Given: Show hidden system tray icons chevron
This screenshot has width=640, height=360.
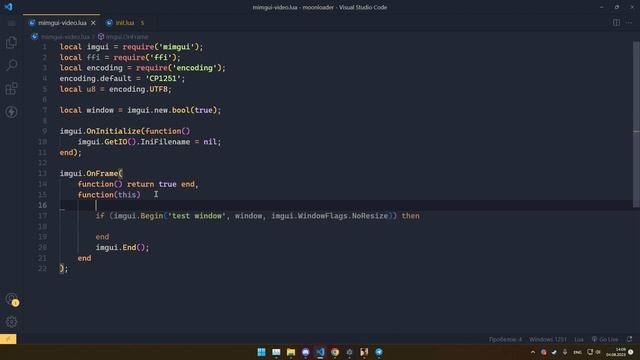Looking at the screenshot, I should tap(533, 352).
